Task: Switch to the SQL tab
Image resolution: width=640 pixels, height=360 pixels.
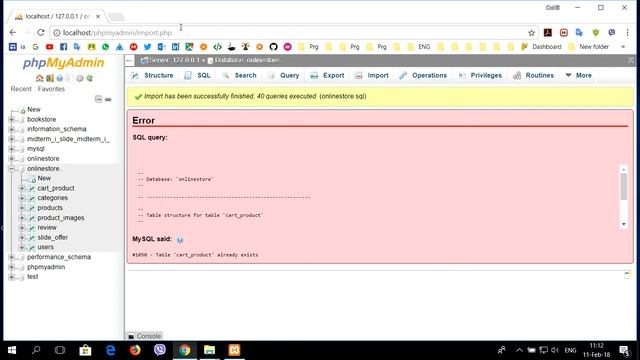Action: (198, 76)
